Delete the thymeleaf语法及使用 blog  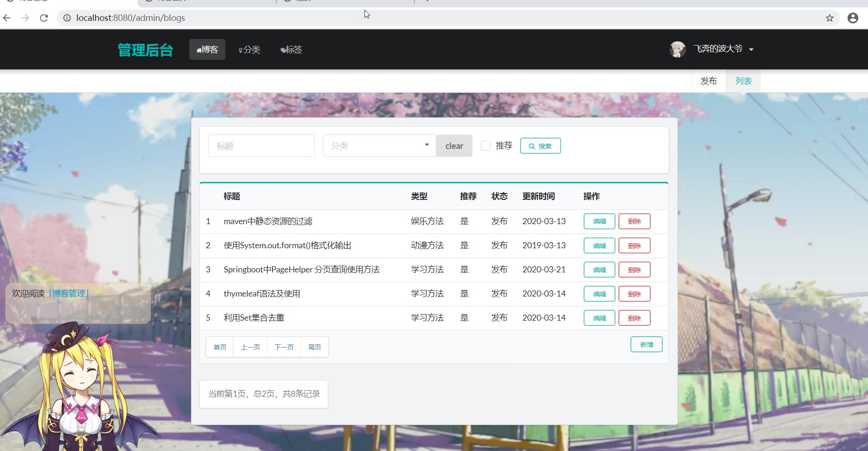(634, 294)
